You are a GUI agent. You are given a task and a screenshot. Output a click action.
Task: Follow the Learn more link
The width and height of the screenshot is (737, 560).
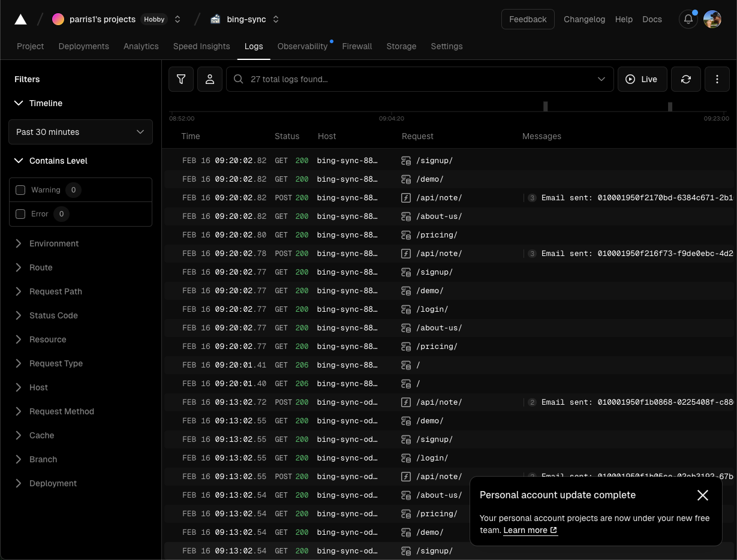tap(531, 530)
